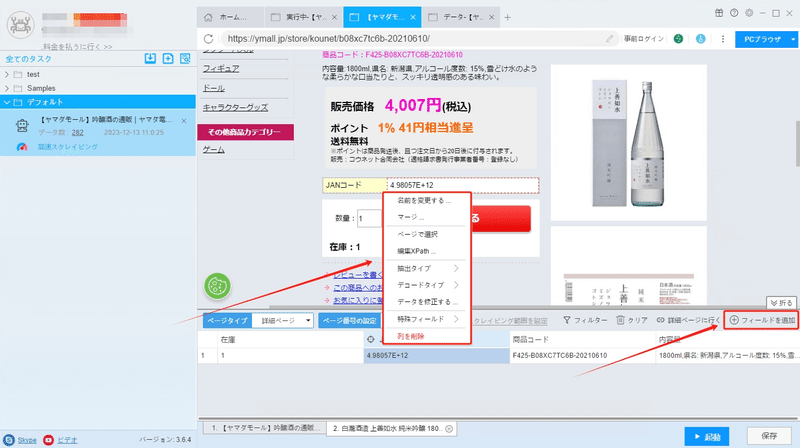Click the data count 282 link
The image size is (800, 448).
(x=78, y=133)
